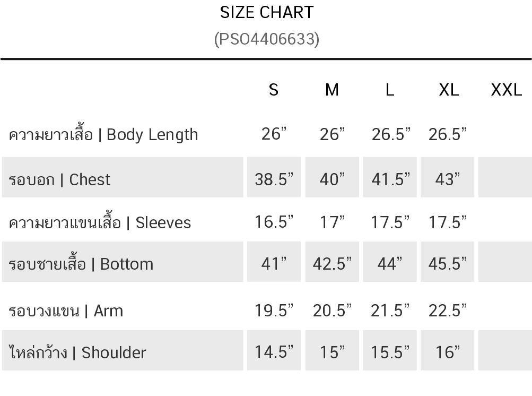Image resolution: width=532 pixels, height=396 pixels.
Task: Click the L size column header
Action: (x=390, y=90)
